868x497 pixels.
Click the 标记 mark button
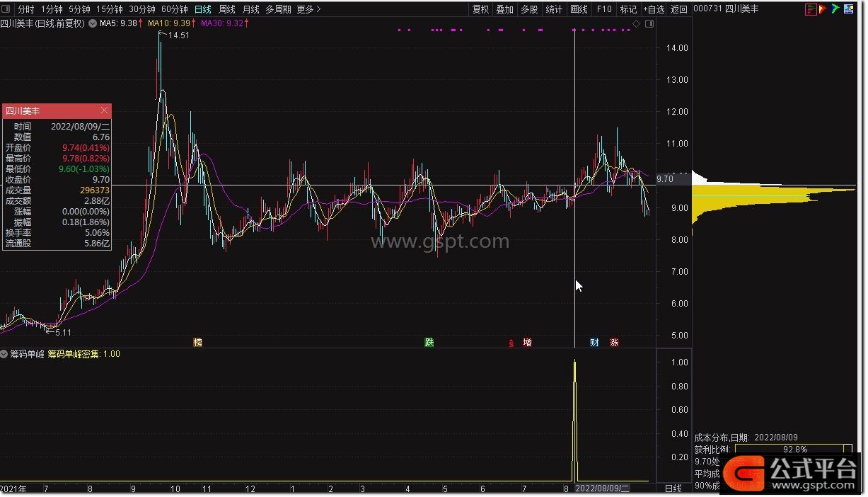coord(628,9)
